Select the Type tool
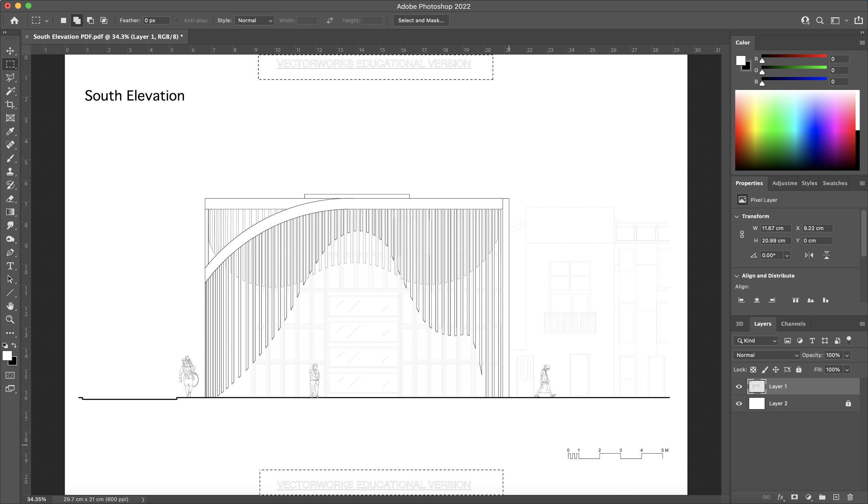Viewport: 868px width, 504px height. (x=10, y=266)
